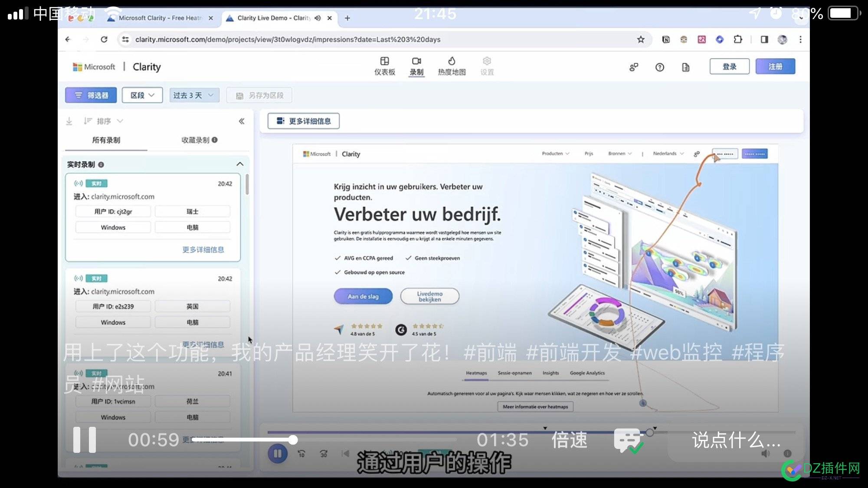Click the 更多详细信息 button above recording
The height and width of the screenshot is (488, 868).
point(304,121)
